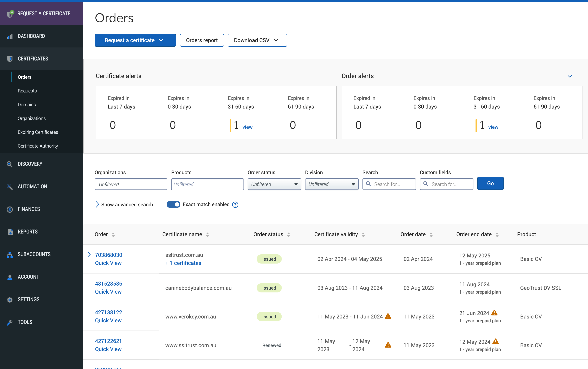This screenshot has height=369, width=588.
Task: Click the Tools wrench icon in sidebar
Action: click(10, 322)
